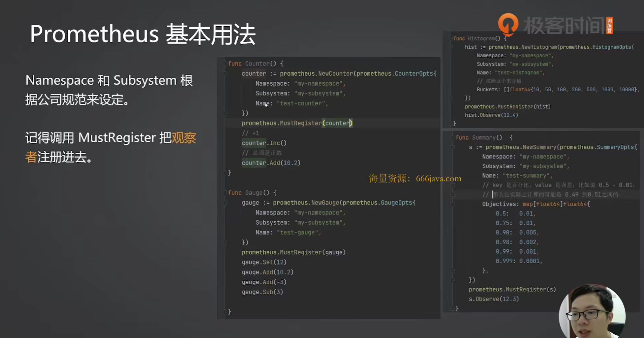This screenshot has height=338, width=644.
Task: Click the '// 按照这个来分桶' comment
Action: click(499, 81)
